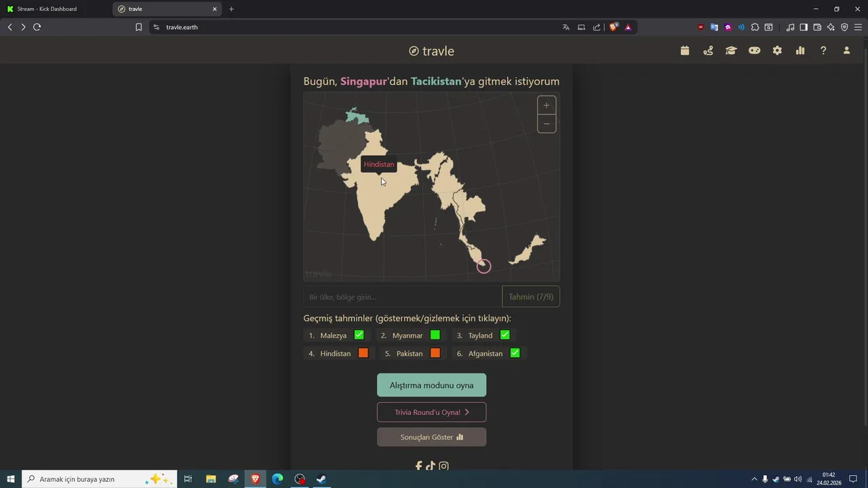The width and height of the screenshot is (868, 488).
Task: Click the Trivia Round'u Oyna! button
Action: 431,412
